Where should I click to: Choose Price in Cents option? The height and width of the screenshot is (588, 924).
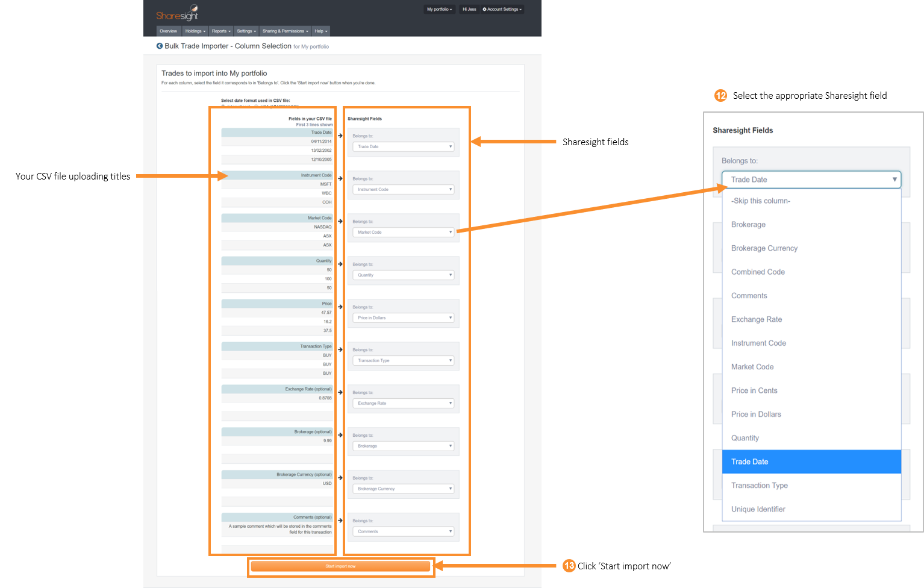pyautogui.click(x=811, y=390)
